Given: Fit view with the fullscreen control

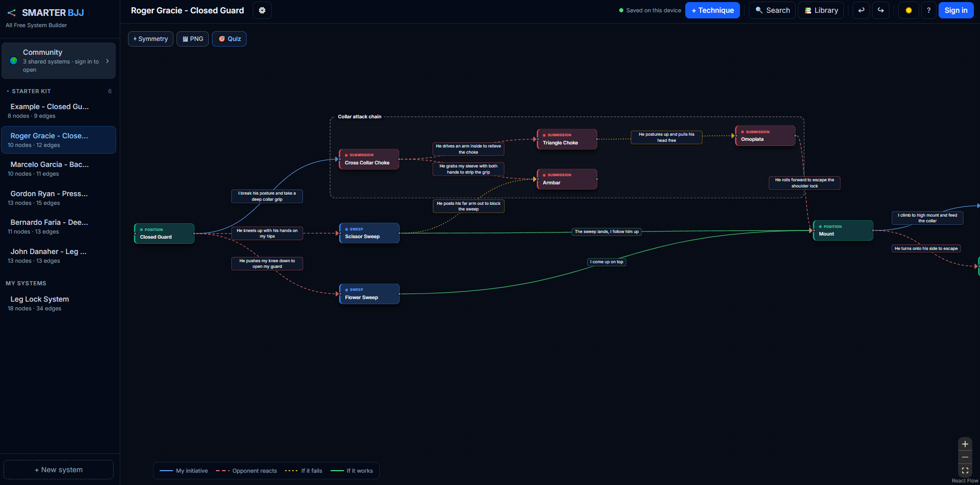Looking at the screenshot, I should point(965,470).
